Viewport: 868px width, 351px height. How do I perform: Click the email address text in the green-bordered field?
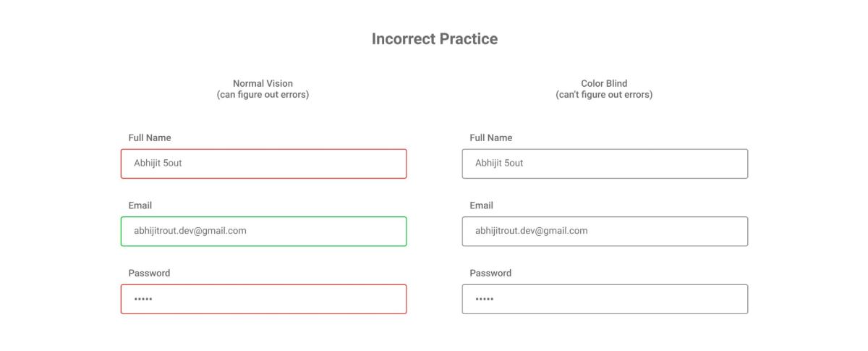190,231
